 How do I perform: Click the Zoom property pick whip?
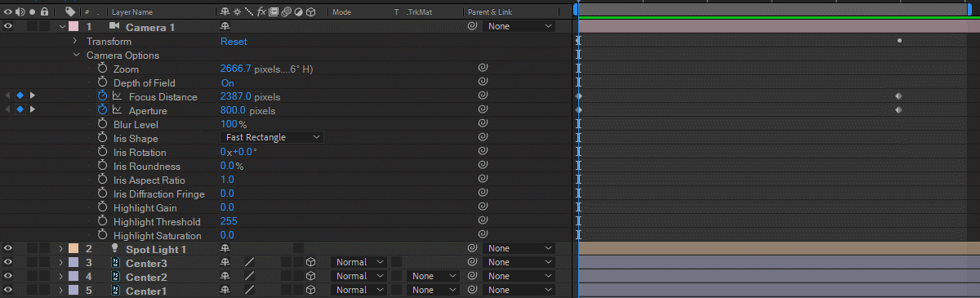[483, 69]
